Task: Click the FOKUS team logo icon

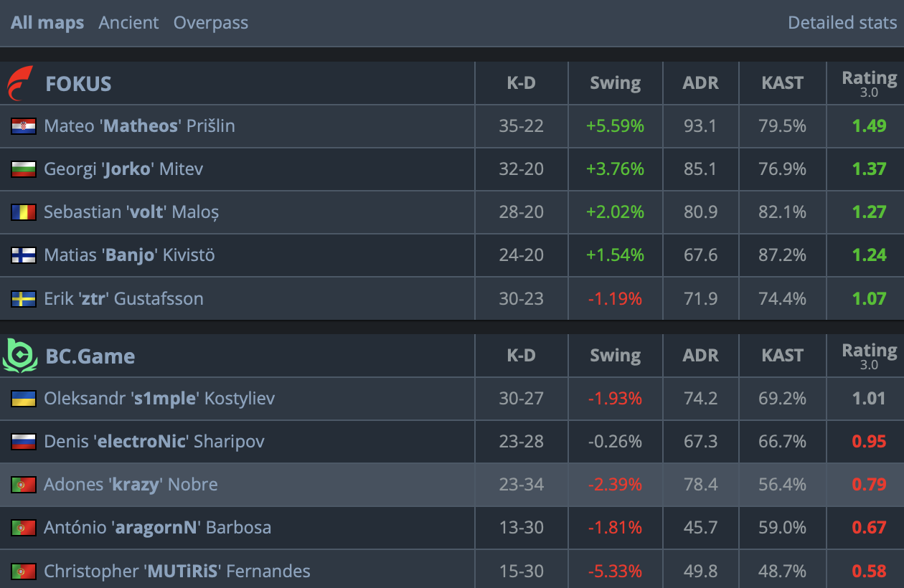Action: click(20, 83)
